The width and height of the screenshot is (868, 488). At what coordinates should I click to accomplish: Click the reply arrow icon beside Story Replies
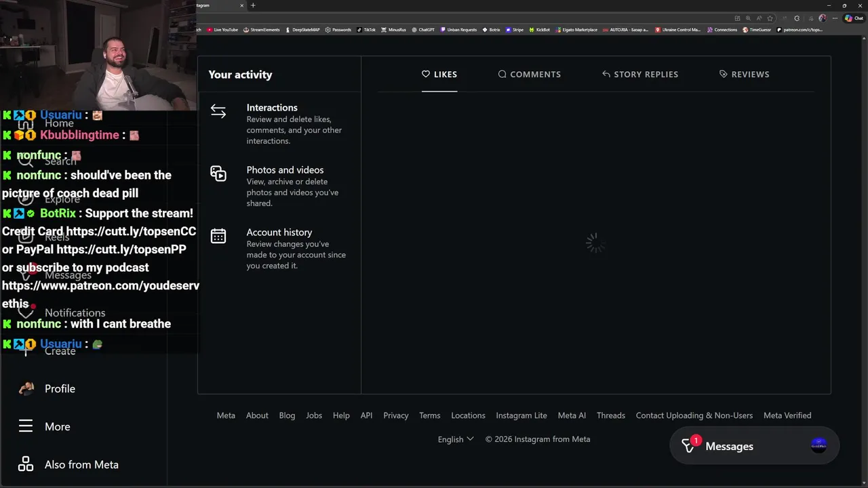606,74
